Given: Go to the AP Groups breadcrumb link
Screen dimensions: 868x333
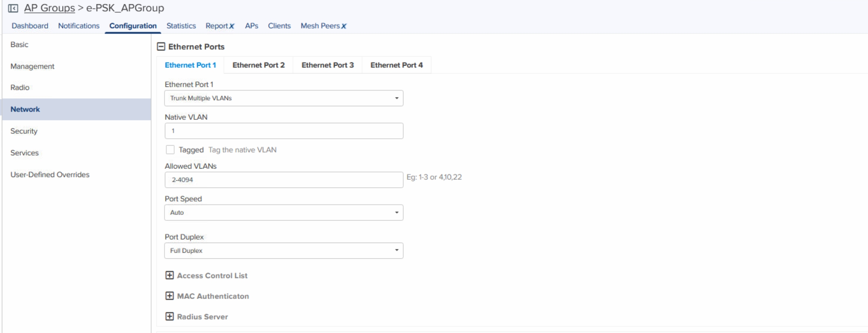Looking at the screenshot, I should [x=49, y=8].
